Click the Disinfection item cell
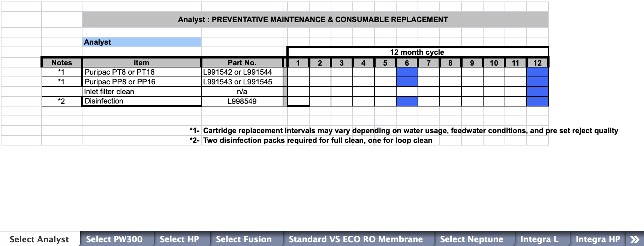 (142, 101)
